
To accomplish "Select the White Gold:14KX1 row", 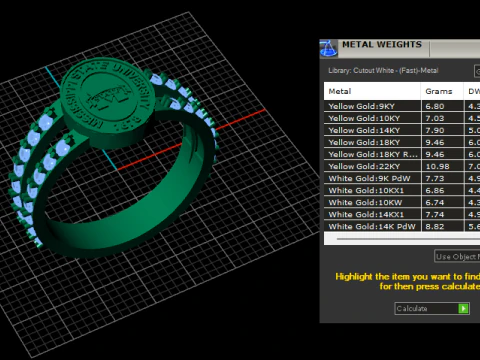I will coord(402,214).
